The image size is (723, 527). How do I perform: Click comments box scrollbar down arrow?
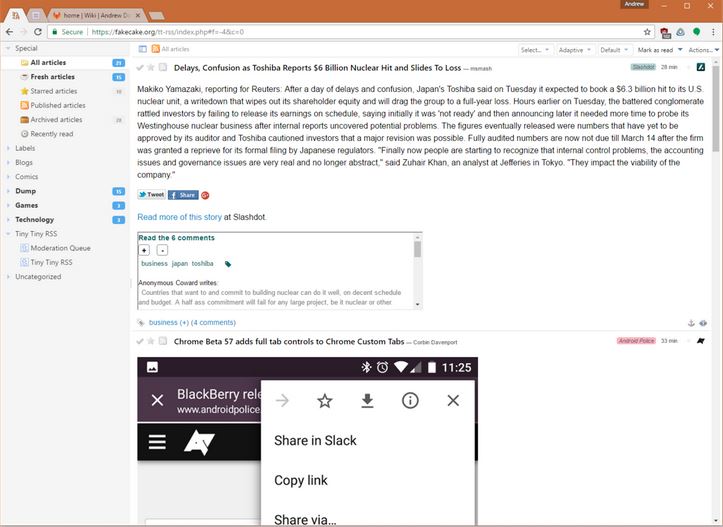click(417, 304)
